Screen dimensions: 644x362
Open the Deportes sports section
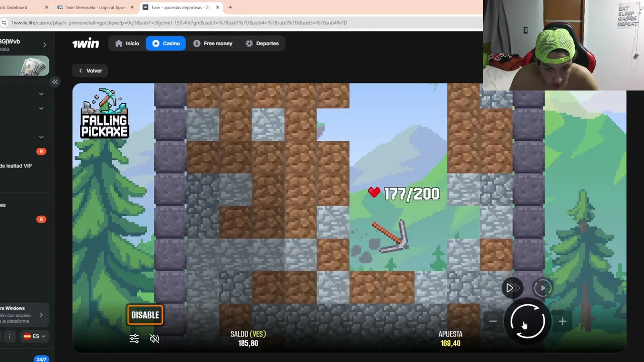[x=262, y=43]
